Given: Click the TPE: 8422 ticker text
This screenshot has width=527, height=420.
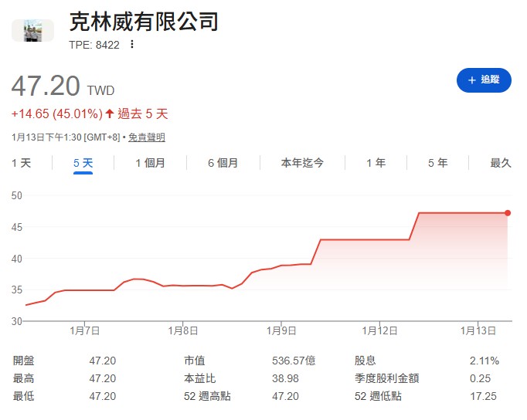Looking at the screenshot, I should 94,45.
